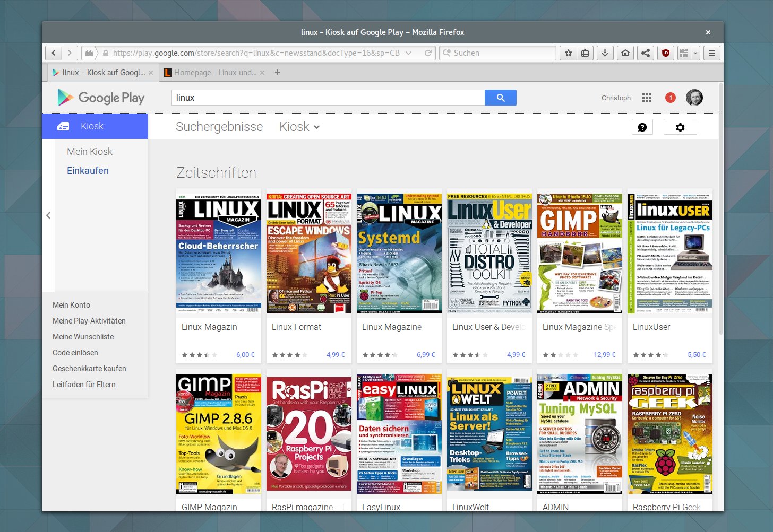Go back with browser back arrow
773x532 pixels.
tap(54, 53)
